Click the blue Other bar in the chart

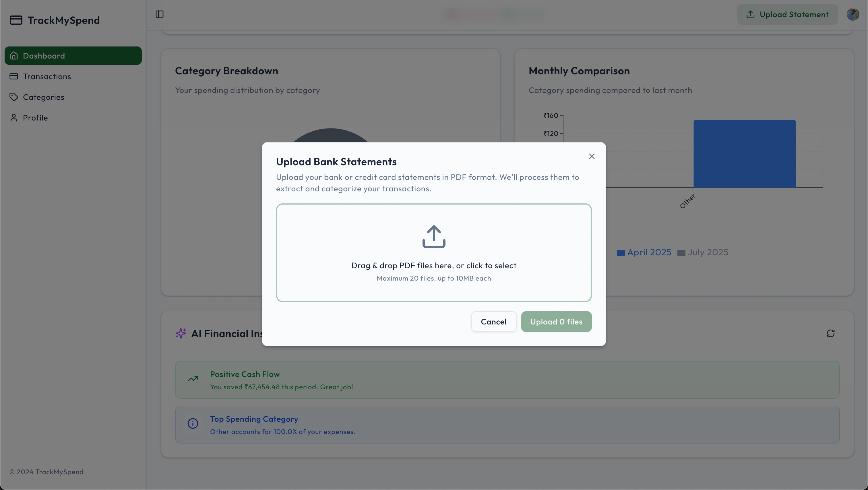pyautogui.click(x=744, y=153)
